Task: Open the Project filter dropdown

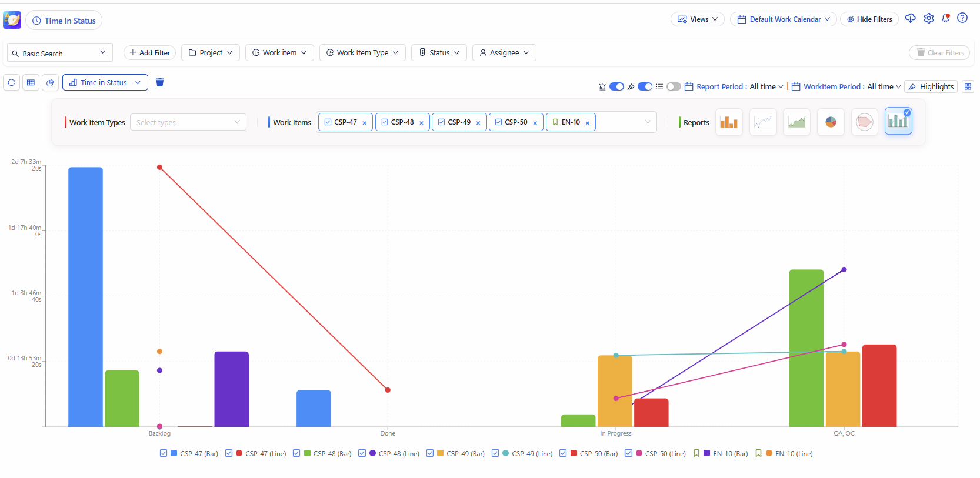Action: point(211,52)
